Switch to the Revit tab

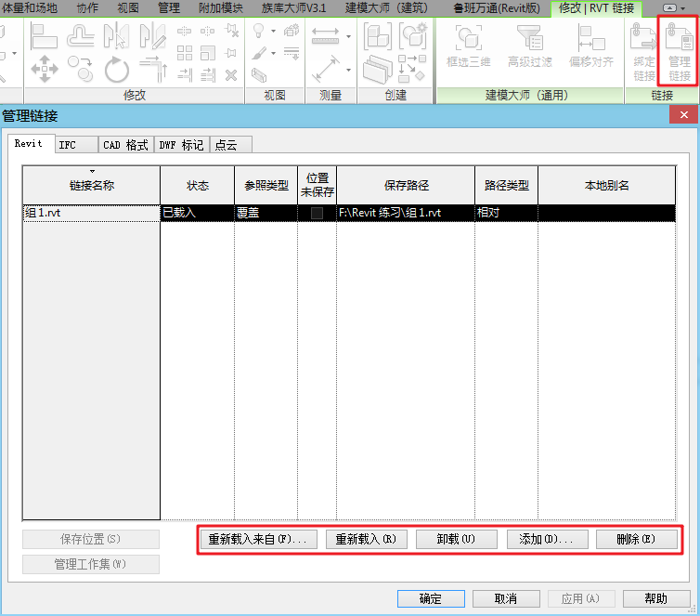(x=31, y=143)
